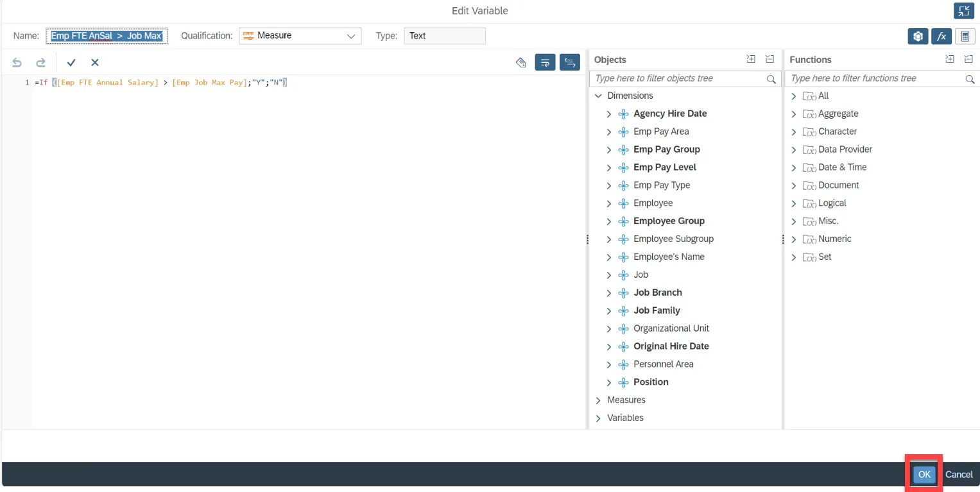Click the Misc. folder icon
This screenshot has height=492, width=980.
pyautogui.click(x=809, y=222)
